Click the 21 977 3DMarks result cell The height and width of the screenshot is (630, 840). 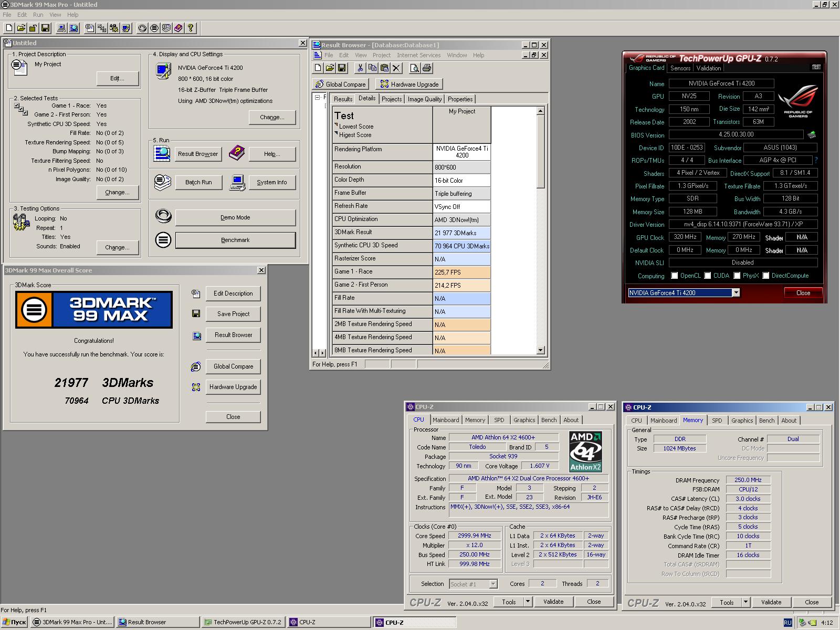click(462, 233)
